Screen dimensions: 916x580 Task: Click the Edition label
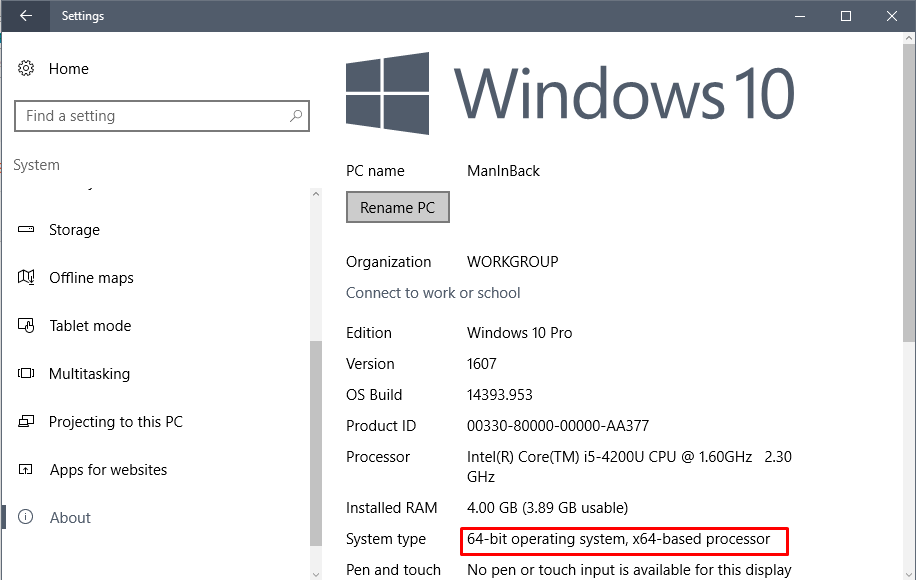pyautogui.click(x=369, y=332)
